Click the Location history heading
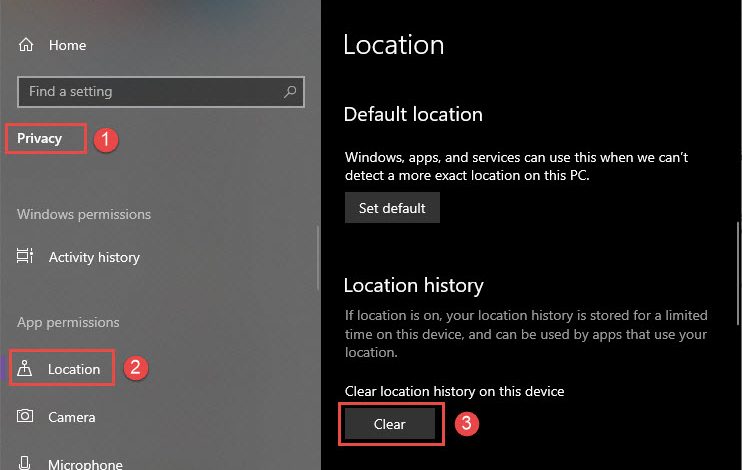The image size is (742, 470). (x=414, y=285)
